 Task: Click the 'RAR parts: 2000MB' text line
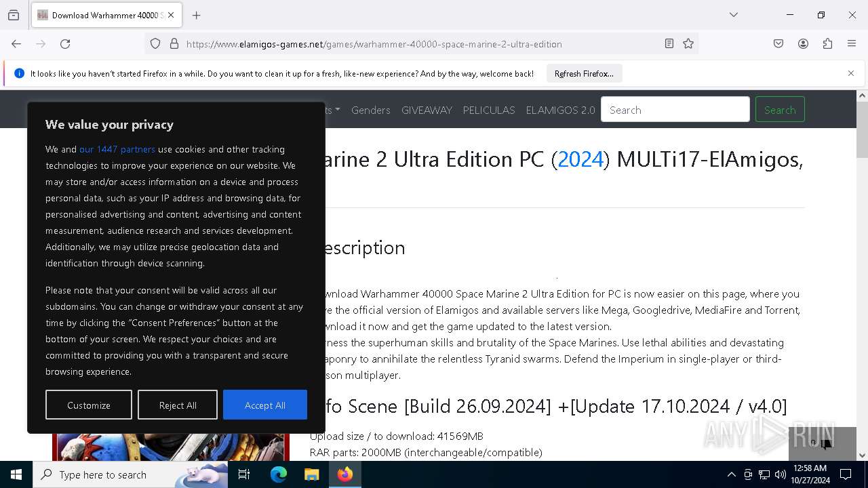click(426, 452)
